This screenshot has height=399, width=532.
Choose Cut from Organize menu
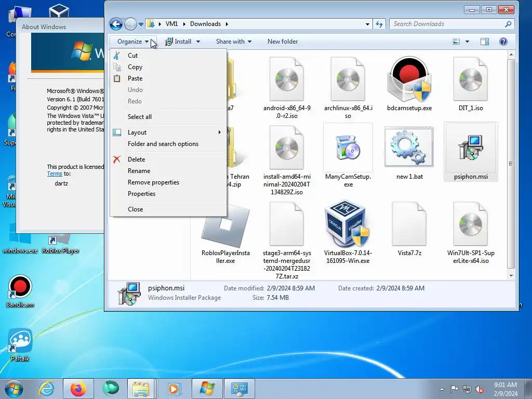(x=169, y=56)
